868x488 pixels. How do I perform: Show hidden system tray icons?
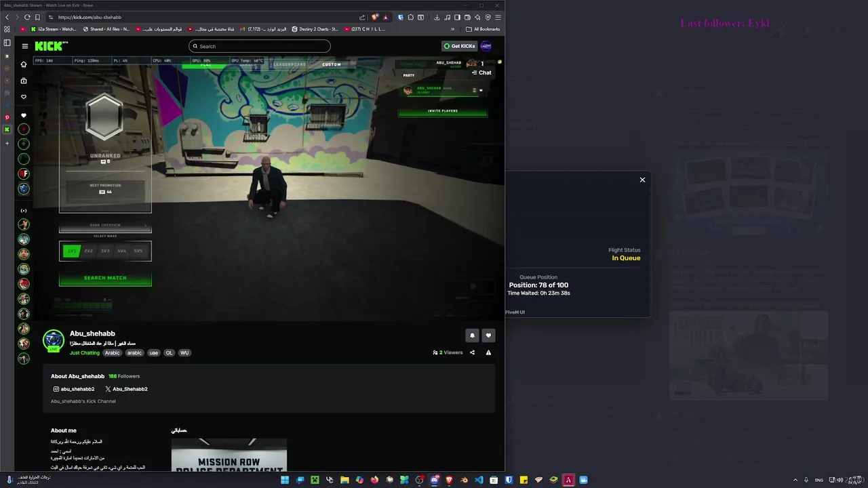[795, 480]
